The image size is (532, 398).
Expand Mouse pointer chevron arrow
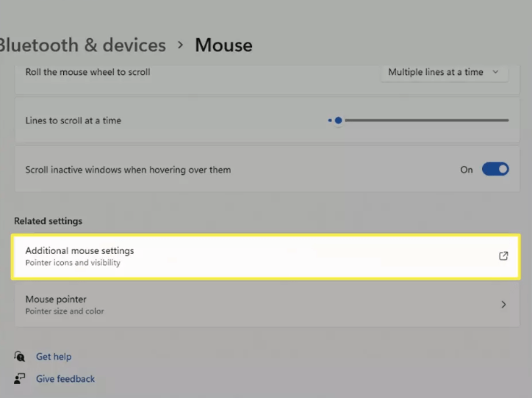[503, 305]
